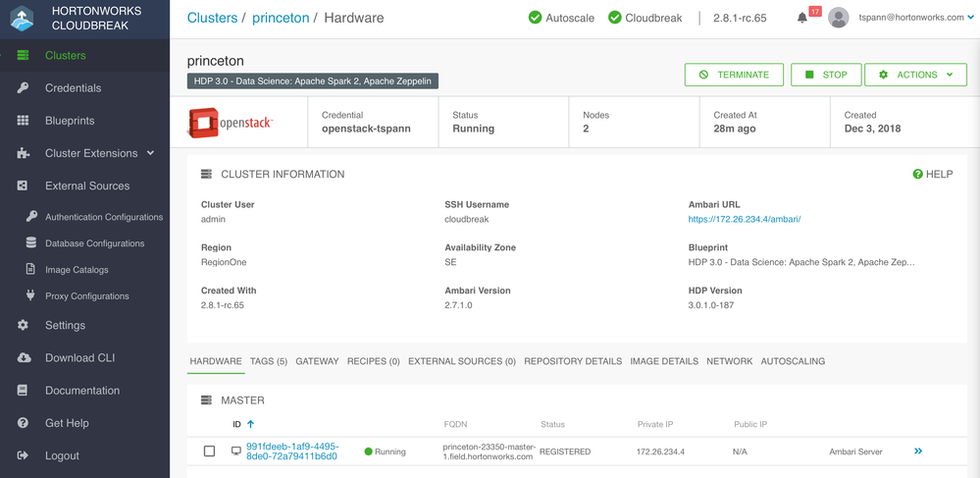Open the AUTOSCALING tab
The width and height of the screenshot is (980, 478).
coord(793,361)
